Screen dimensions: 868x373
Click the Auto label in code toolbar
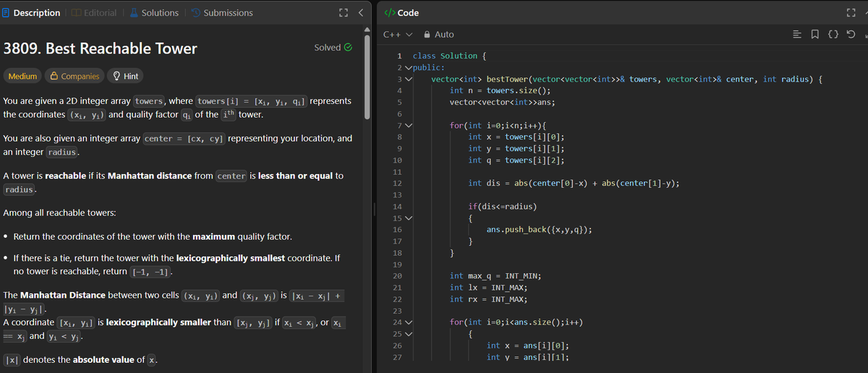tap(444, 34)
